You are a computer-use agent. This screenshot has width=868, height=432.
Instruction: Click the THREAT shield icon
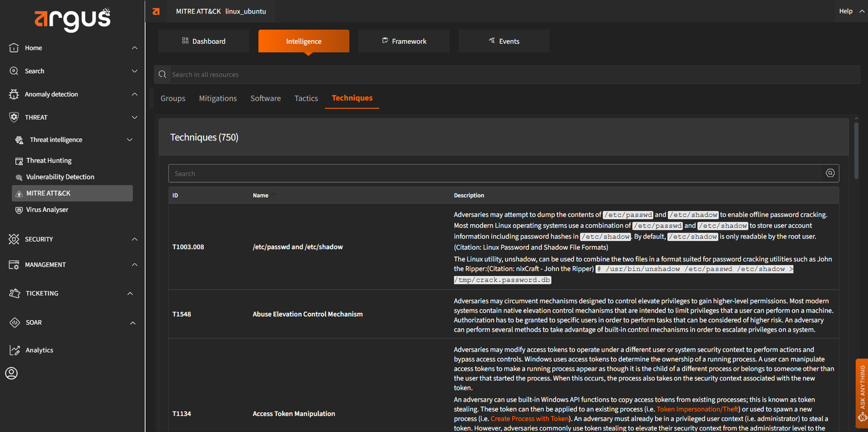point(14,117)
